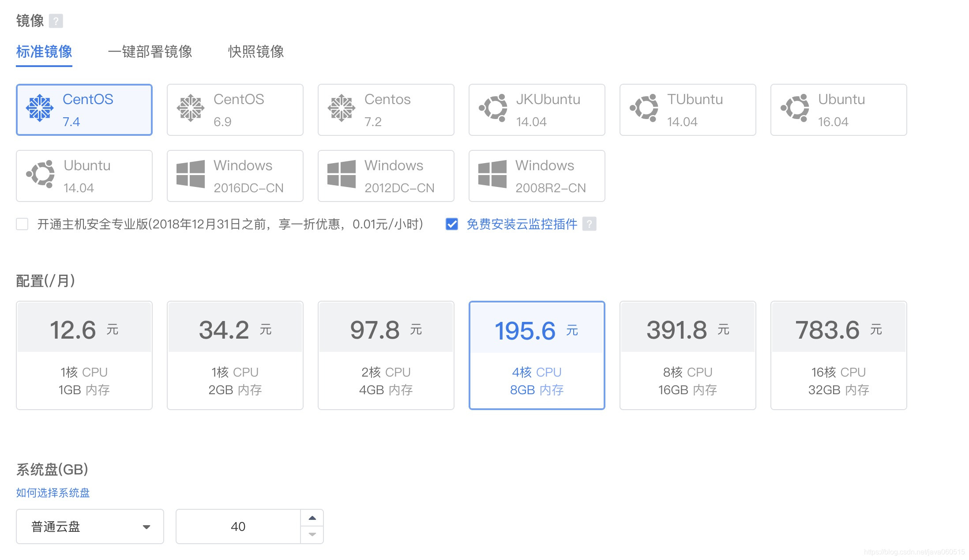Click the help icon beside 镜像
Viewport: 969px width, 560px height.
(x=56, y=21)
